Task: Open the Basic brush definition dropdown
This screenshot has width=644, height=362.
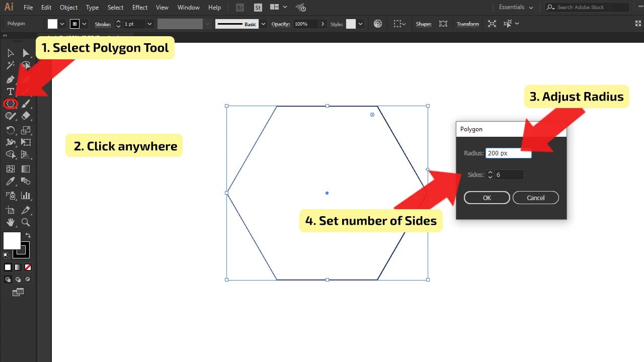Action: pos(263,24)
